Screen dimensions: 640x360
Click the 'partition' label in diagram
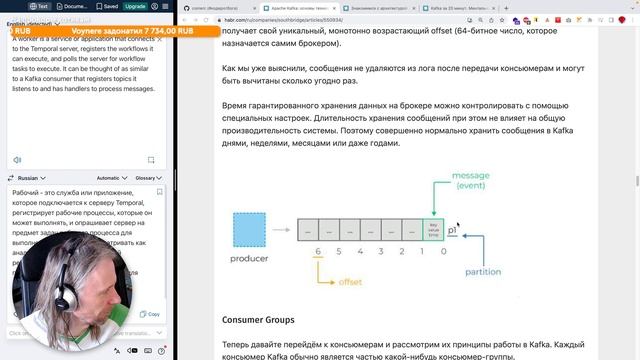pos(483,272)
